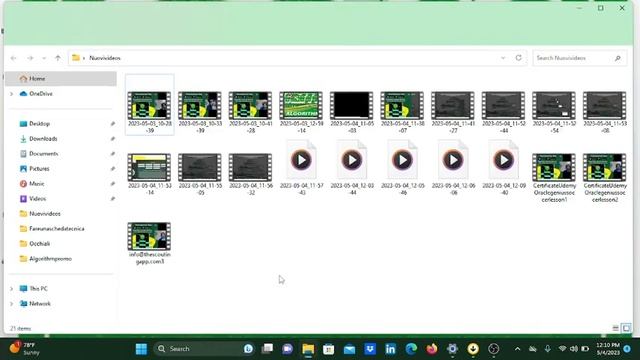Go back using the Back arrow
640x360 pixels.
[x=13, y=58]
